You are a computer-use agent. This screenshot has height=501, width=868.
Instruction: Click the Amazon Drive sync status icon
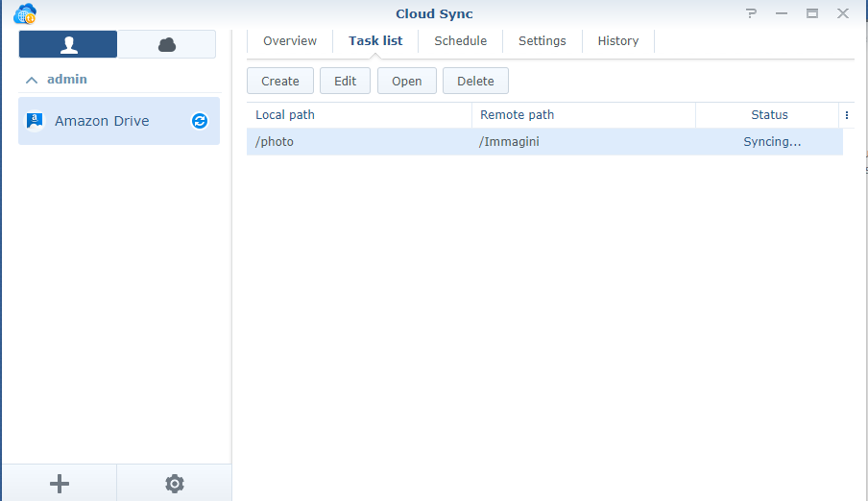(x=200, y=121)
